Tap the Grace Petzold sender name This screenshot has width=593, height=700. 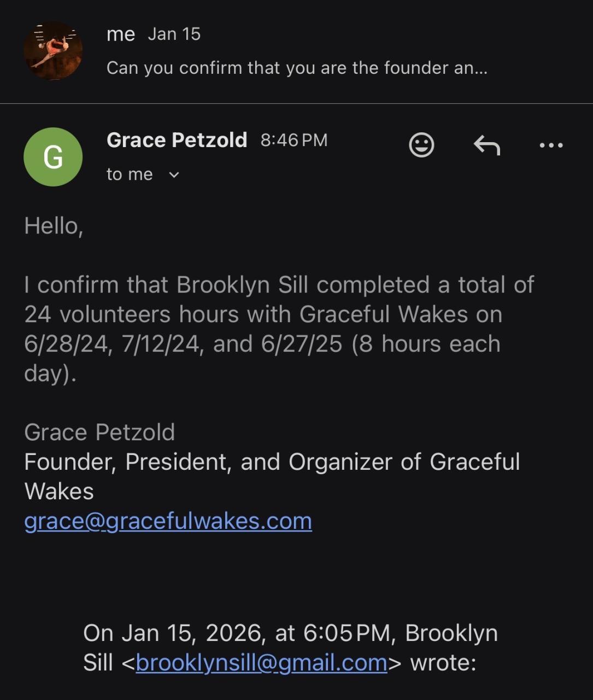point(177,140)
